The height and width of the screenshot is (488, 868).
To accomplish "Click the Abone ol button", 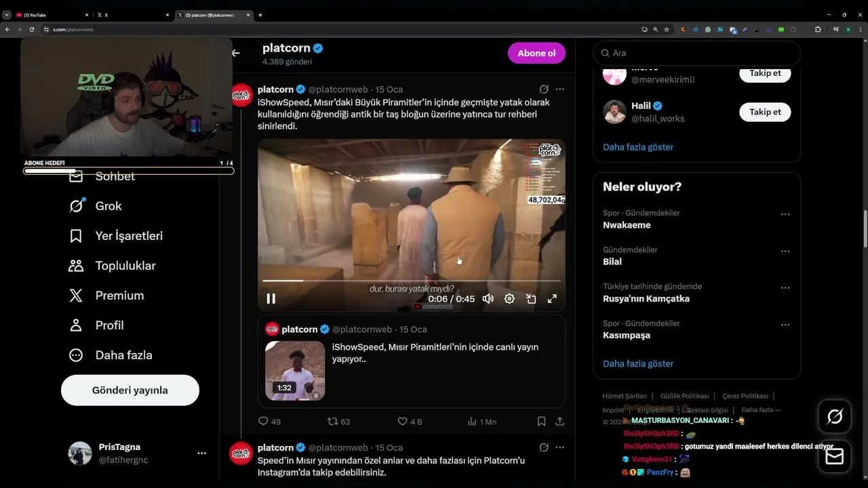I will 536,53.
